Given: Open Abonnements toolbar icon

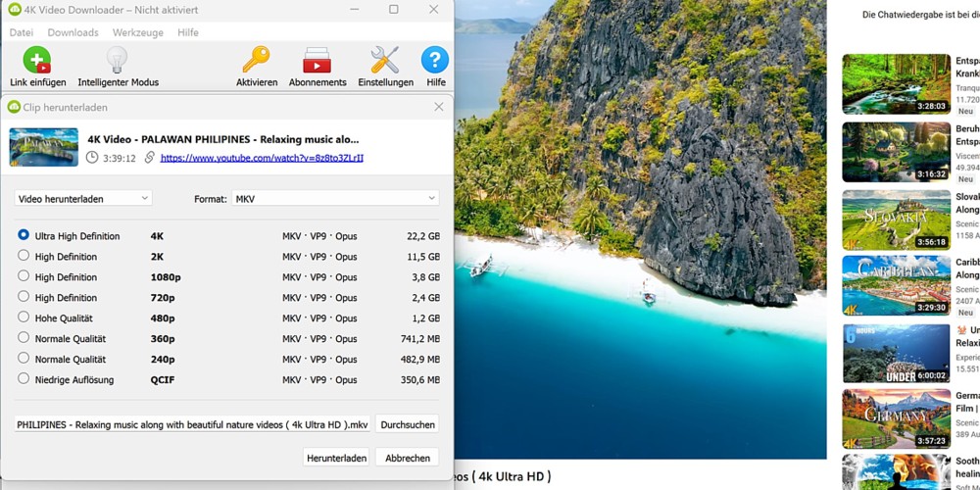Looking at the screenshot, I should click(x=317, y=60).
